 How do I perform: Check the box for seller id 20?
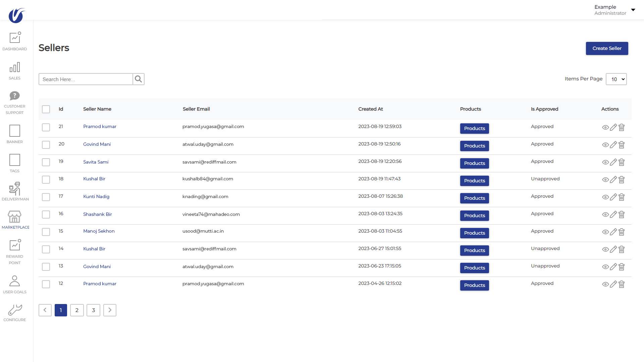coord(46,145)
